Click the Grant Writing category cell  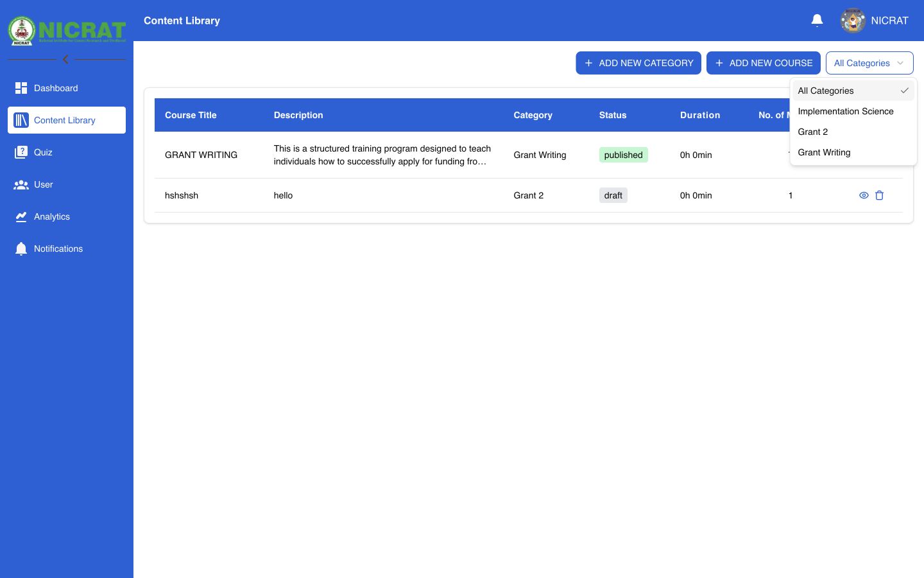click(x=540, y=155)
